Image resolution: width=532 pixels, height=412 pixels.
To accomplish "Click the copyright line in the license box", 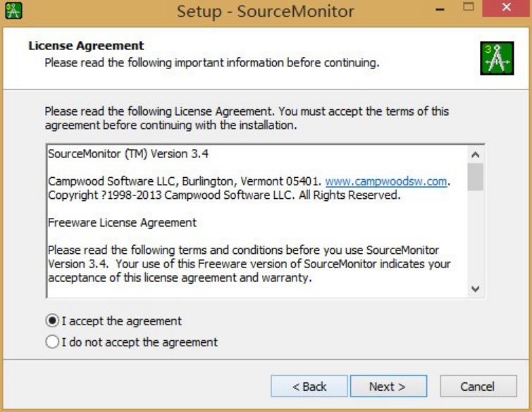I will pos(224,195).
